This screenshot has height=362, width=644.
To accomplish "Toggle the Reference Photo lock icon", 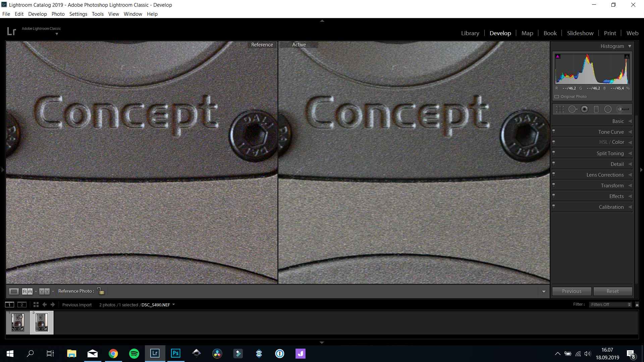I will (x=101, y=291).
